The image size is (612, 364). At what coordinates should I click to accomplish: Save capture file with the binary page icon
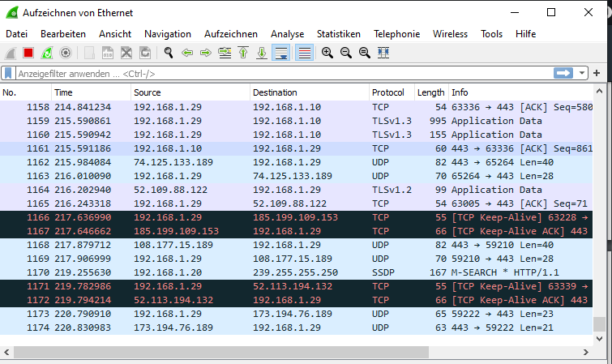(x=108, y=53)
